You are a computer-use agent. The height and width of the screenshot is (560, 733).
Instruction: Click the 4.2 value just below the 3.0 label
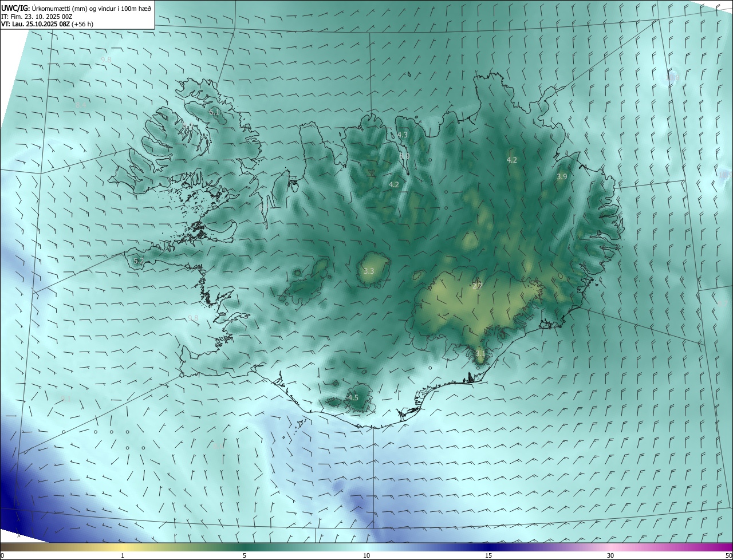393,184
